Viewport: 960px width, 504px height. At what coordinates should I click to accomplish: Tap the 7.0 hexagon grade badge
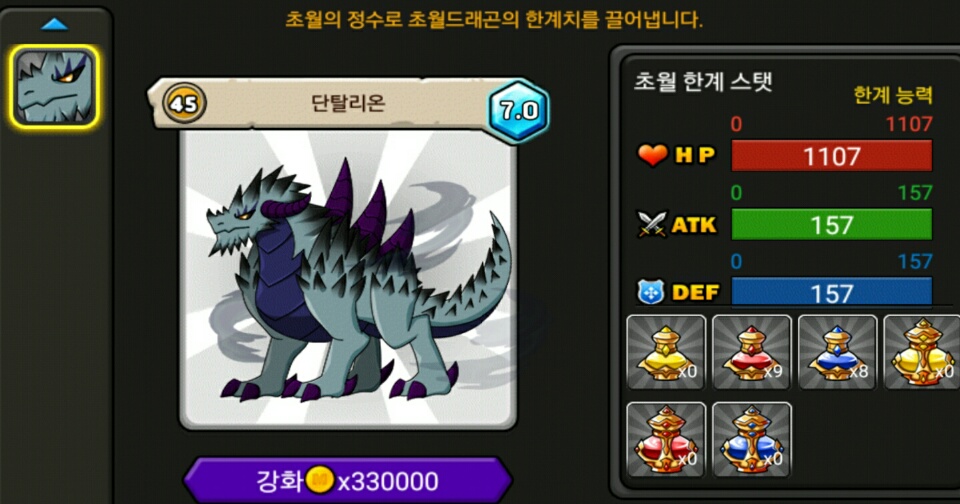click(x=519, y=111)
